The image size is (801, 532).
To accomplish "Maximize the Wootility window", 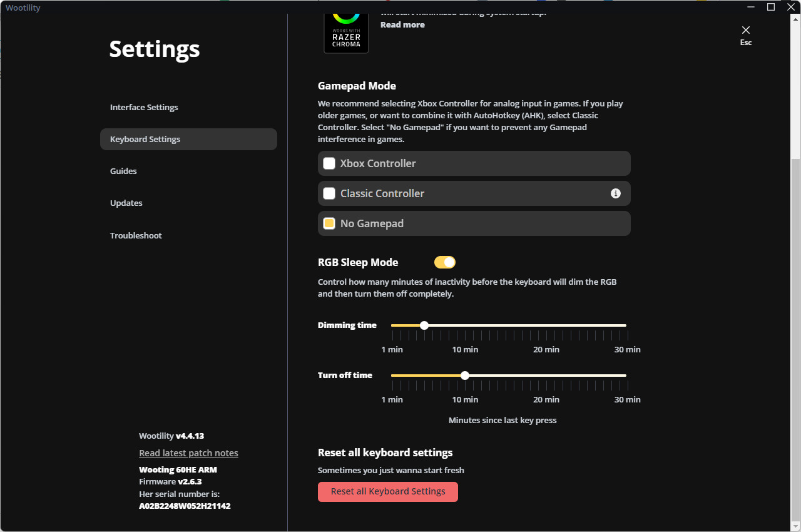I will (771, 7).
